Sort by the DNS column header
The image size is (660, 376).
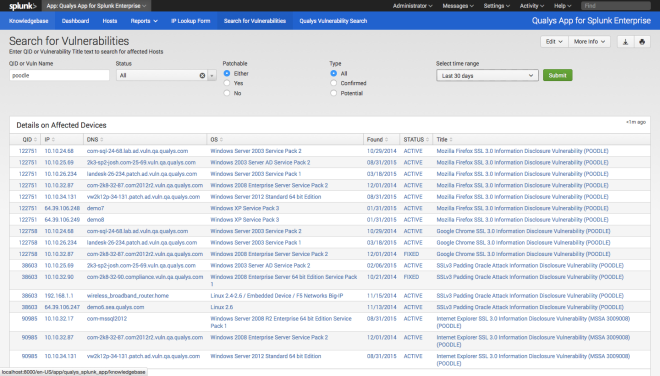pyautogui.click(x=95, y=139)
